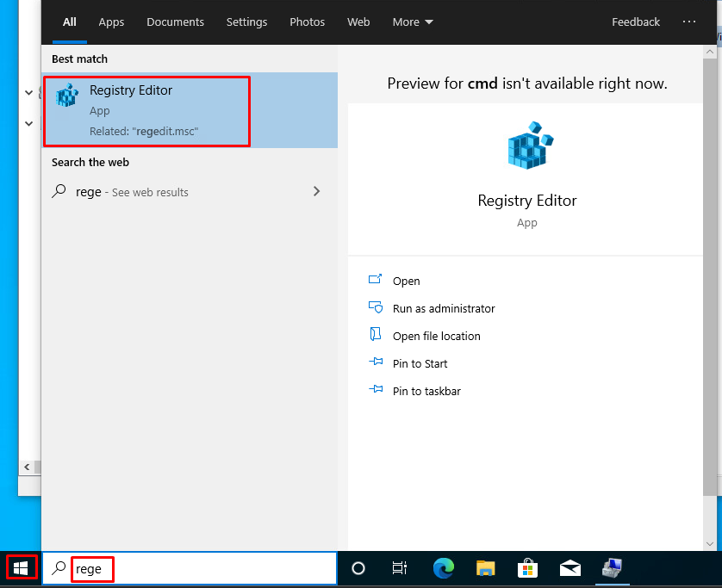
Task: Expand the More dropdown filter
Action: tap(413, 22)
